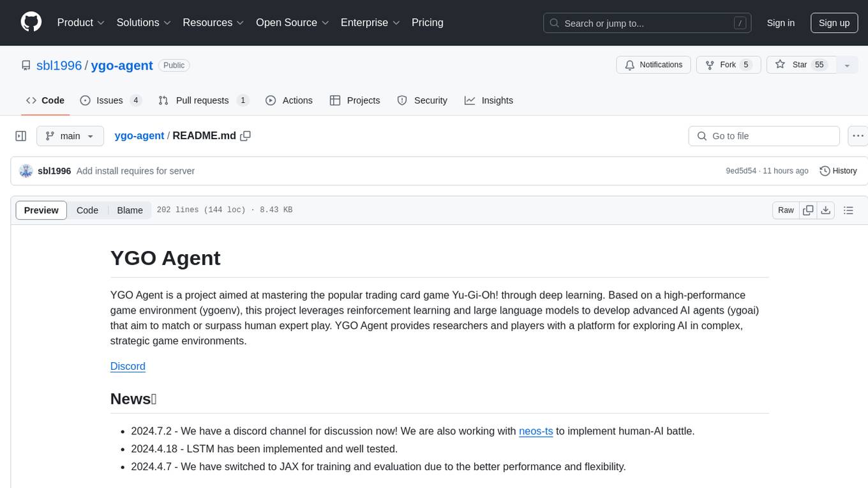Open the Discord link
This screenshot has height=488, width=868.
coord(128,366)
